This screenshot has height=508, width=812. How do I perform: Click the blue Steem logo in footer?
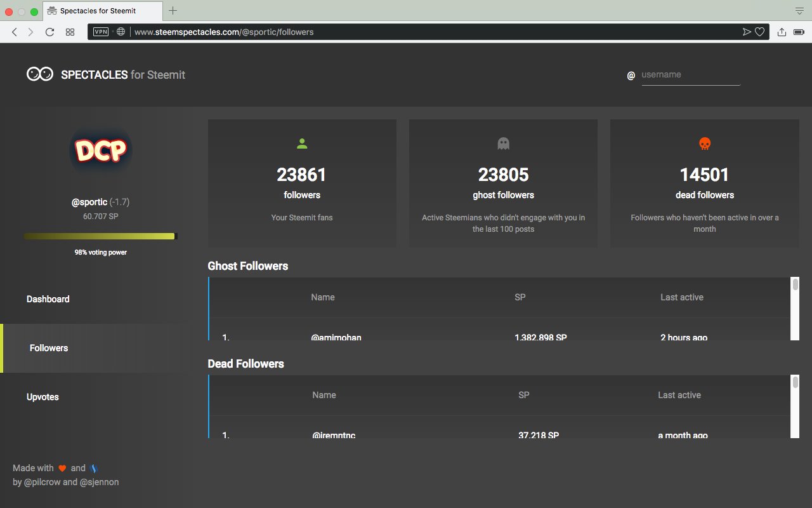coord(93,469)
